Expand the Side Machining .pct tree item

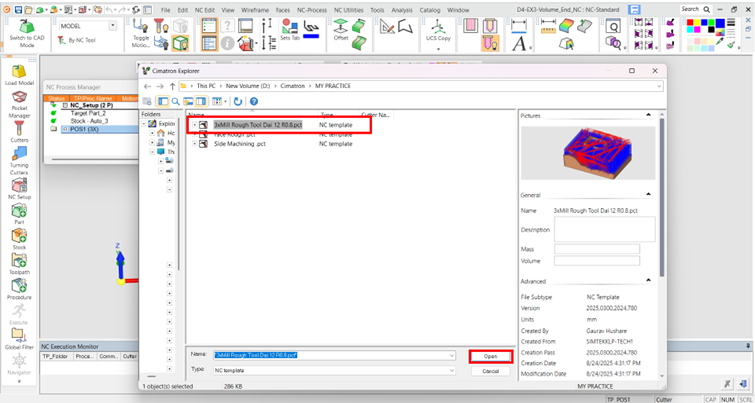click(x=194, y=144)
